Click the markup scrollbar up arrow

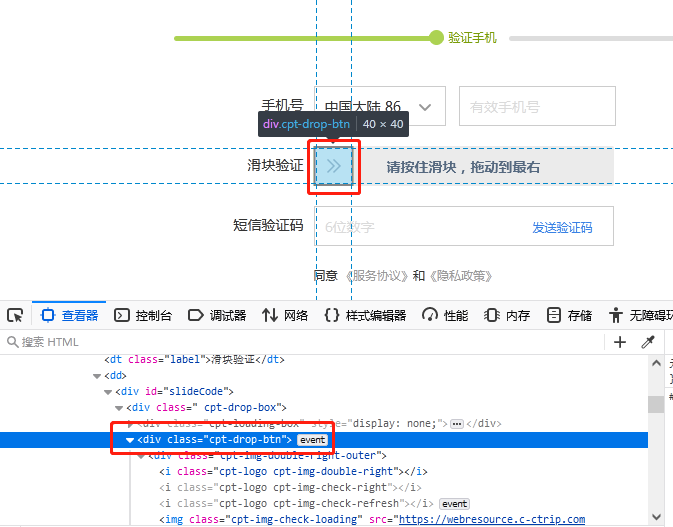656,363
